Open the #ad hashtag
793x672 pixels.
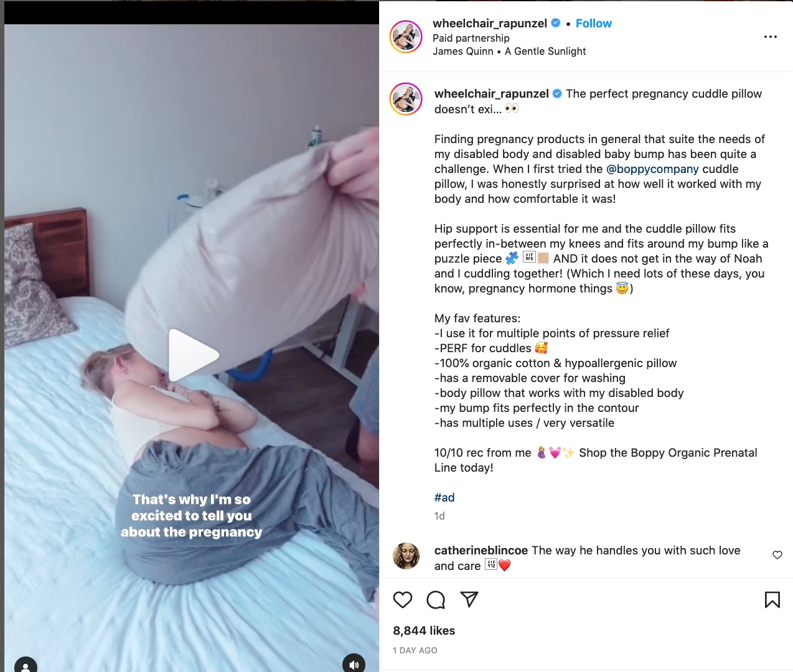[444, 498]
